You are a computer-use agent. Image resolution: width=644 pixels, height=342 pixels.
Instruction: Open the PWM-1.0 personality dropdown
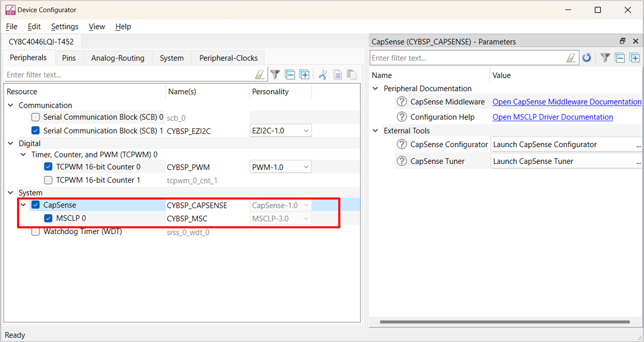pyautogui.click(x=280, y=167)
